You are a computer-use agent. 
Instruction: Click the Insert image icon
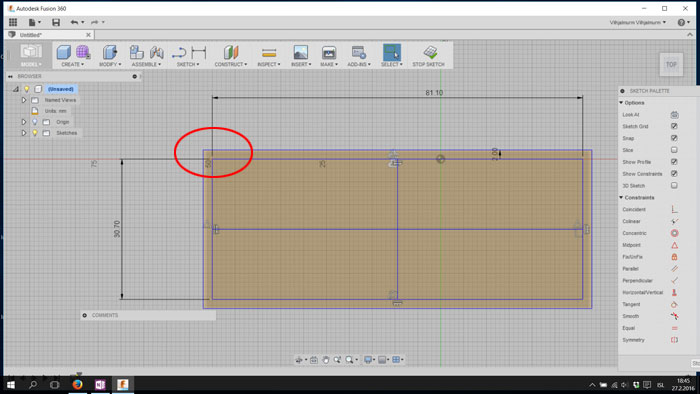[x=301, y=52]
